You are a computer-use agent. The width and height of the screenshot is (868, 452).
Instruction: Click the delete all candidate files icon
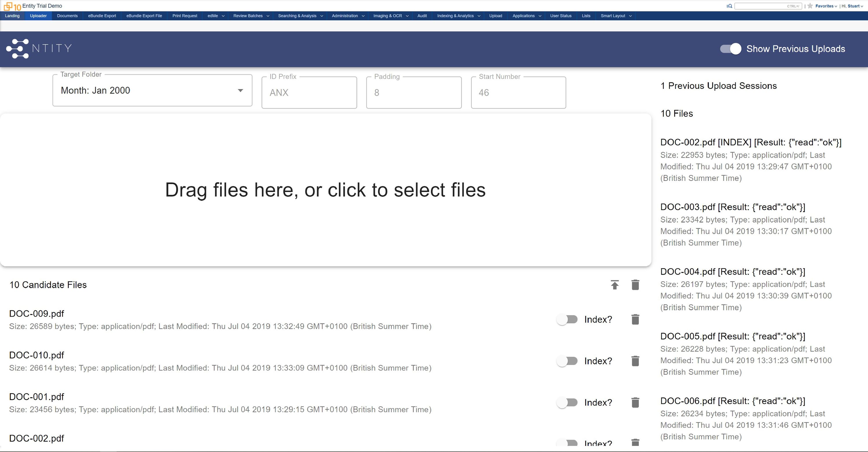pos(635,284)
